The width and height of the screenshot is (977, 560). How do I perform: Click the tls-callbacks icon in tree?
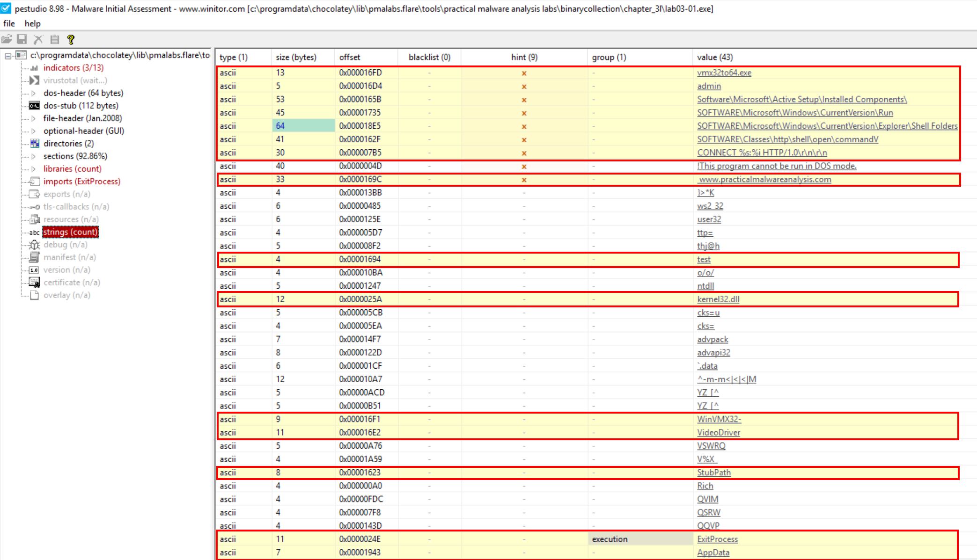click(34, 207)
